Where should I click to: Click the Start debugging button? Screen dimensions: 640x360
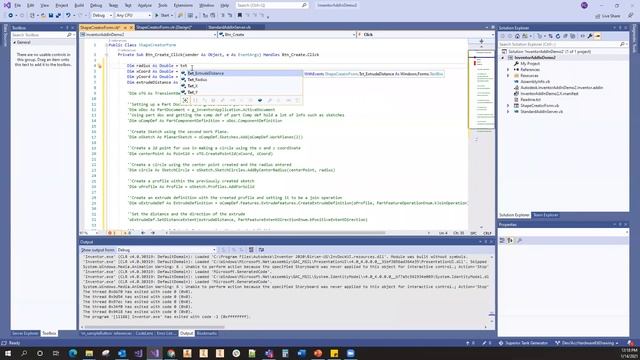click(x=162, y=16)
